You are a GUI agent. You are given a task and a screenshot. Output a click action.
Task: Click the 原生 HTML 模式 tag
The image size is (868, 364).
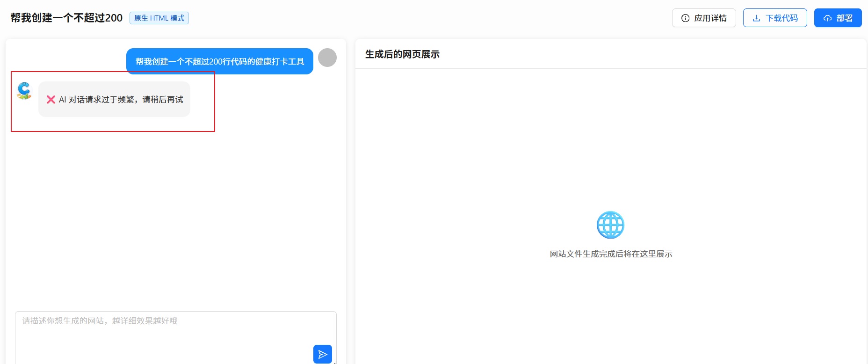click(x=159, y=18)
